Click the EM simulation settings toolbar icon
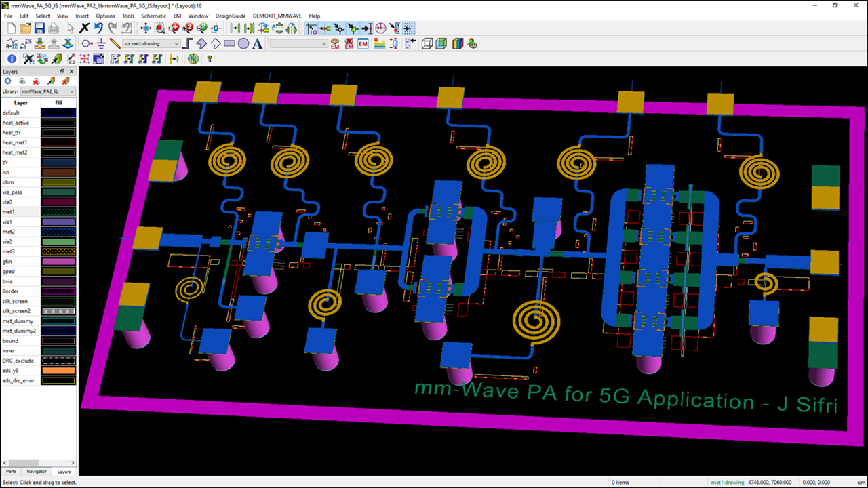The image size is (868, 488). [x=334, y=43]
